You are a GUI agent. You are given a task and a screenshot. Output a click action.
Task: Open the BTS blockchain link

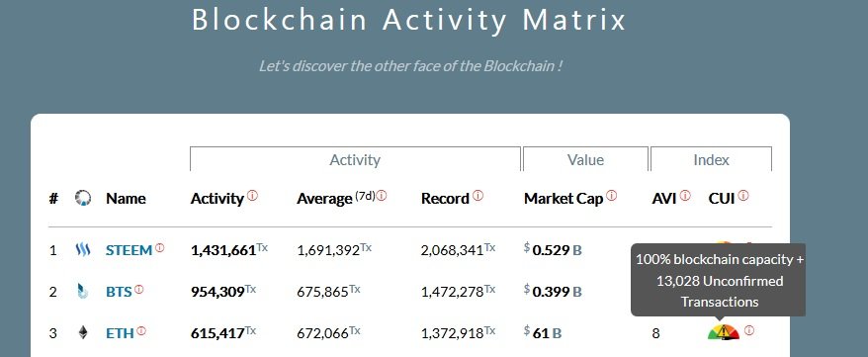(x=119, y=292)
